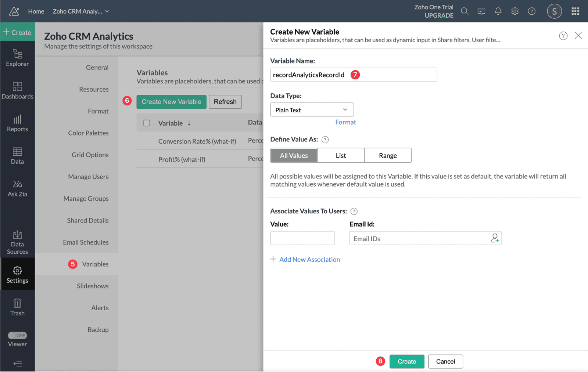The height and width of the screenshot is (372, 588).
Task: Open Variables settings tab
Action: point(95,264)
